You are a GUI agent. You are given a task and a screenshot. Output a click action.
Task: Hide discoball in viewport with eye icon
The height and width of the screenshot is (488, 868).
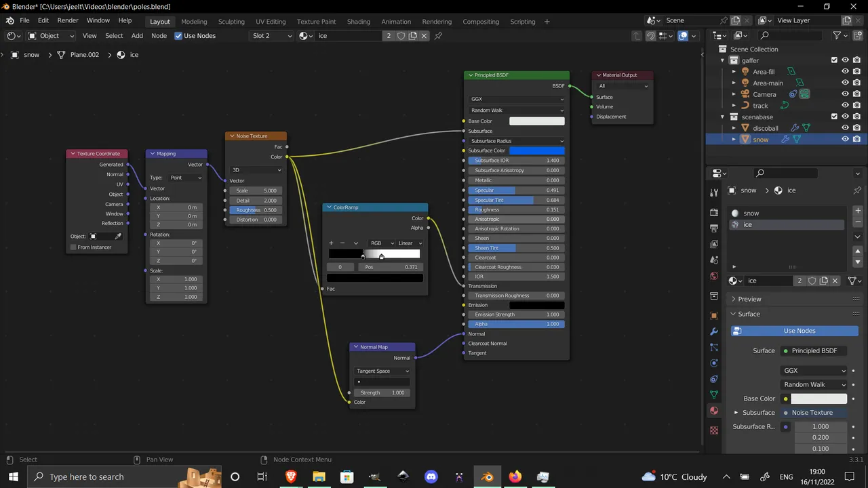click(x=846, y=128)
